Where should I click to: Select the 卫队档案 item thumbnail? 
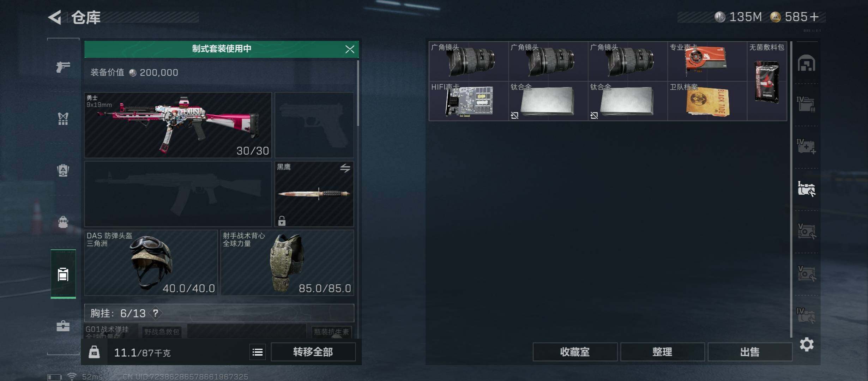707,101
